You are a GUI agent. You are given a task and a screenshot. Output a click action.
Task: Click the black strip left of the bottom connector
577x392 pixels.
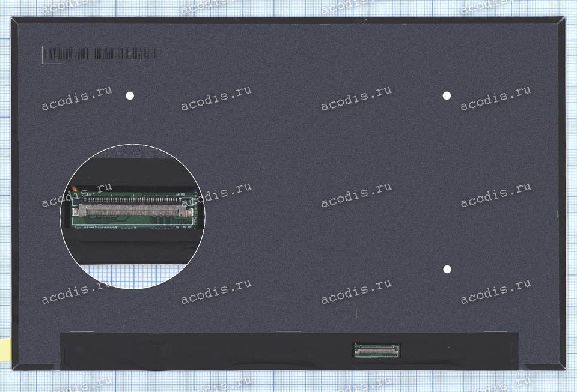204,351
